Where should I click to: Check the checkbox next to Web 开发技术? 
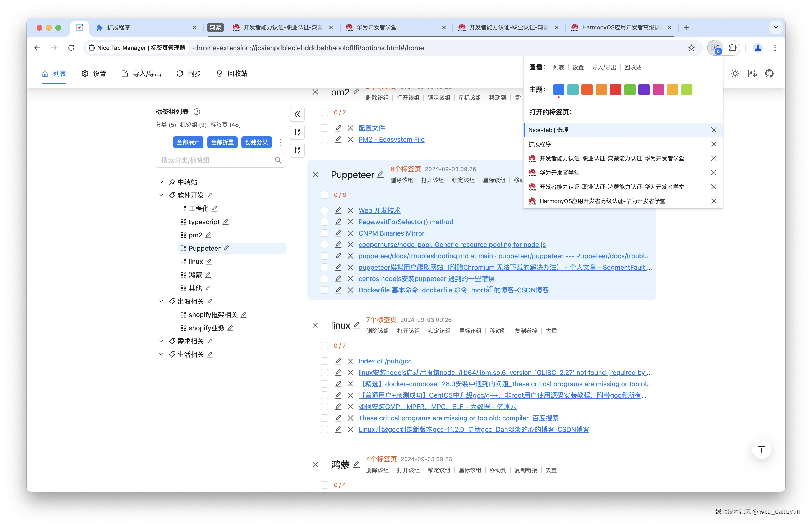[x=324, y=210]
